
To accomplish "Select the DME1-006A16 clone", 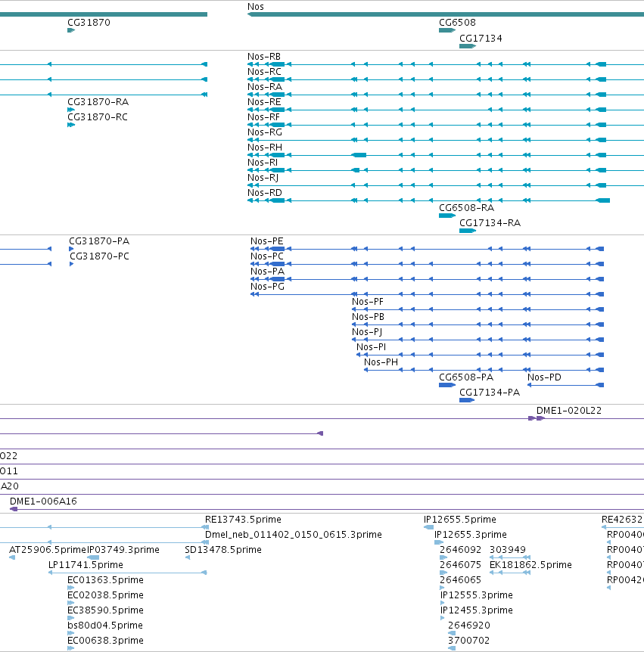I will (43, 501).
